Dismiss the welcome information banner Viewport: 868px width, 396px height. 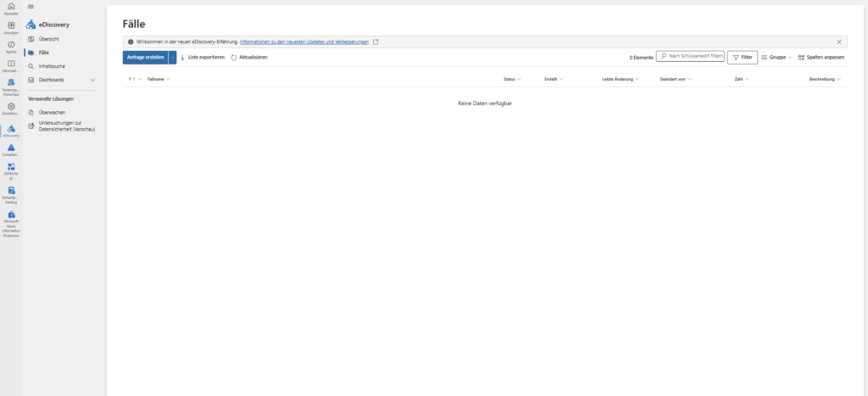click(x=839, y=42)
